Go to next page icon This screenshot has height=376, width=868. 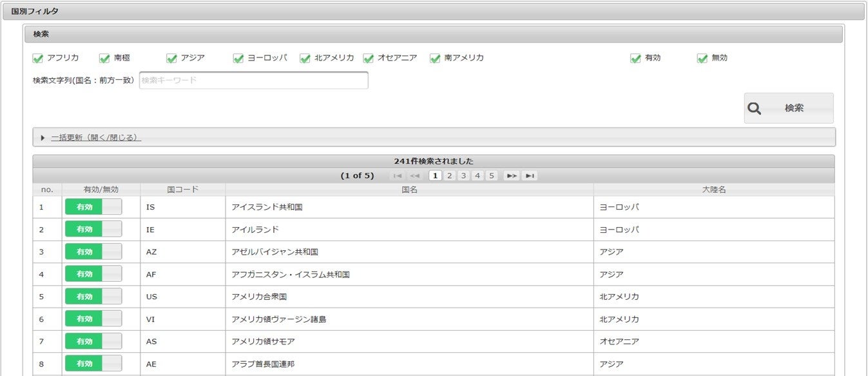coord(512,175)
